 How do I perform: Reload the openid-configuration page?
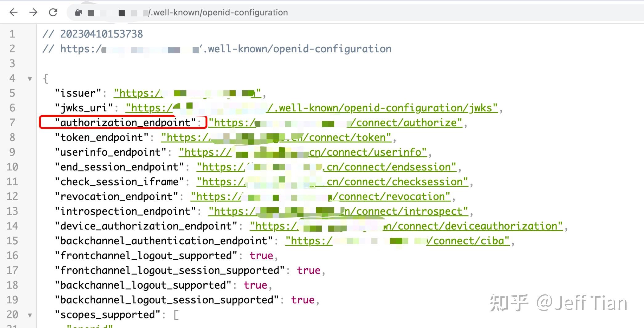point(53,12)
